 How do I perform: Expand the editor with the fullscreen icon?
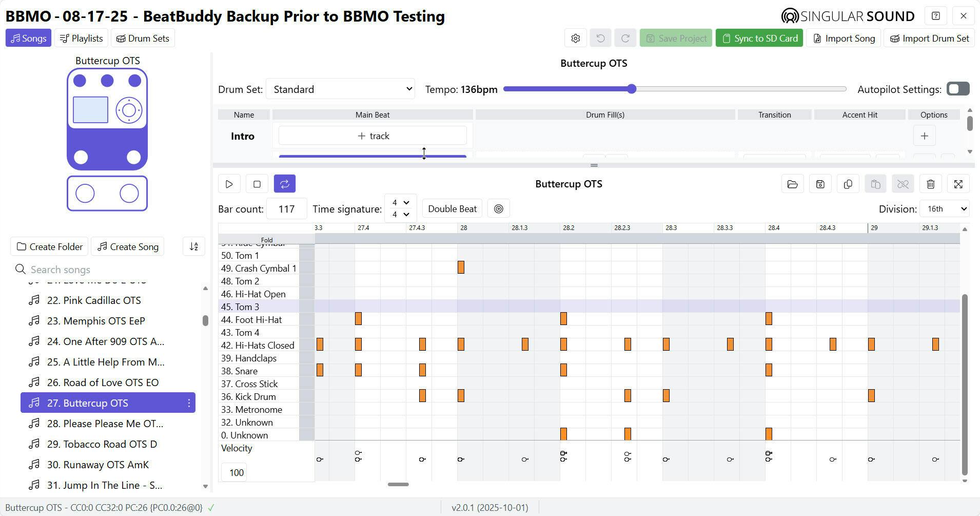[x=958, y=184]
